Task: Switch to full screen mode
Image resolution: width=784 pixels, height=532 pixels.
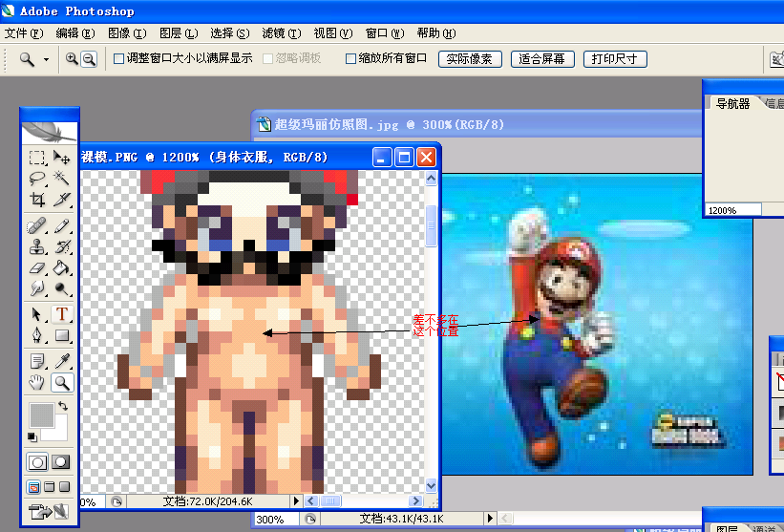Action: pyautogui.click(x=65, y=487)
